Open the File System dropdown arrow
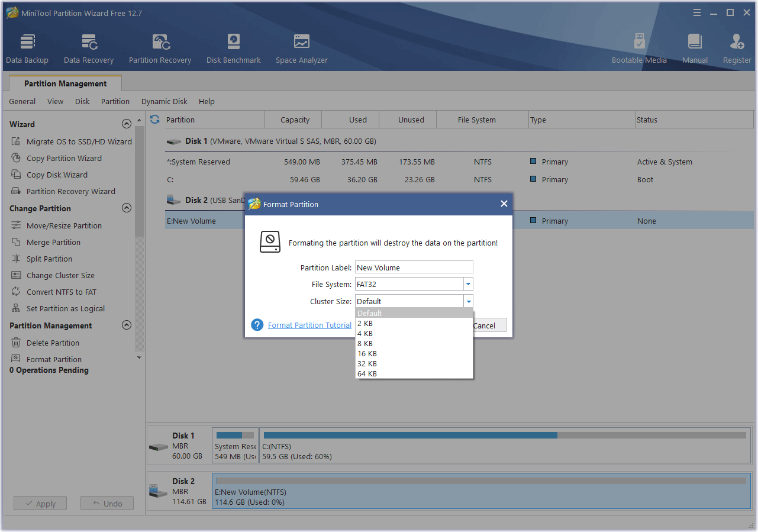Viewport: 758px width, 532px height. pyautogui.click(x=468, y=284)
